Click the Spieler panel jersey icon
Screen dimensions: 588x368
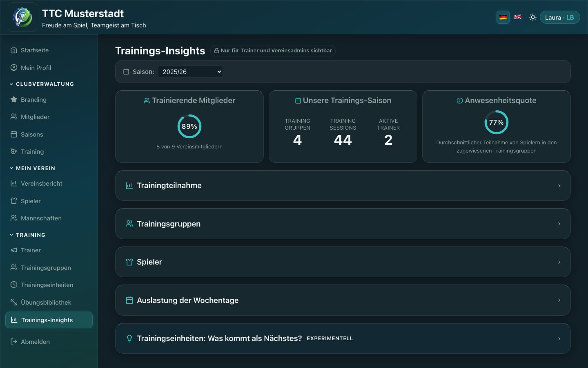coord(129,262)
